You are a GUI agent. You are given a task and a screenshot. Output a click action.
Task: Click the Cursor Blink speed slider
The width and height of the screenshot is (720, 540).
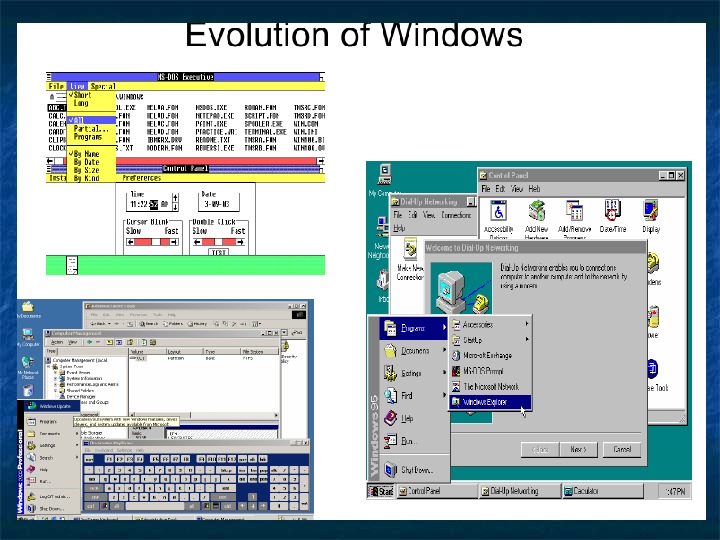click(152, 242)
